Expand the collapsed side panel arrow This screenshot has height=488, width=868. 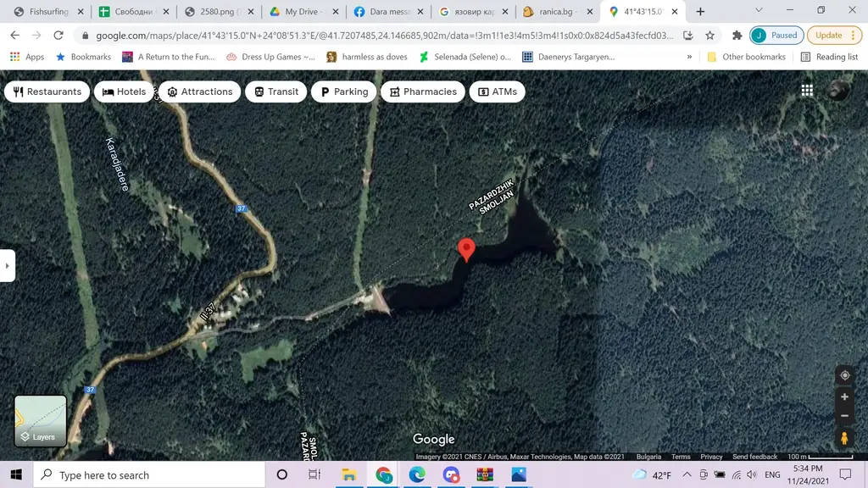(x=8, y=265)
